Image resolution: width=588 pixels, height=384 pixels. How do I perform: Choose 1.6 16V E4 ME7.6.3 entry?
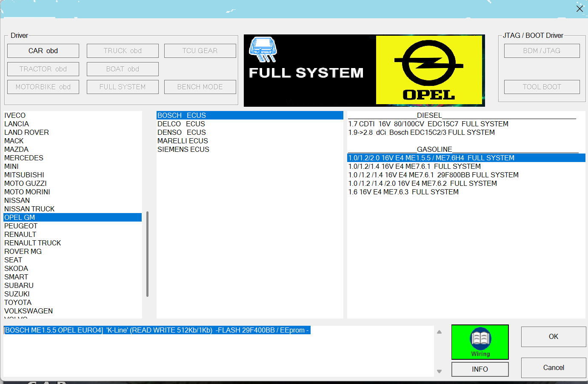(403, 192)
